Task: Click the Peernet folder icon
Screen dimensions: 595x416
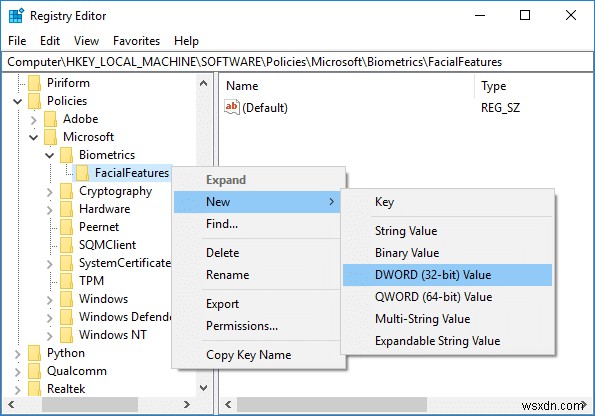Action: click(x=66, y=227)
